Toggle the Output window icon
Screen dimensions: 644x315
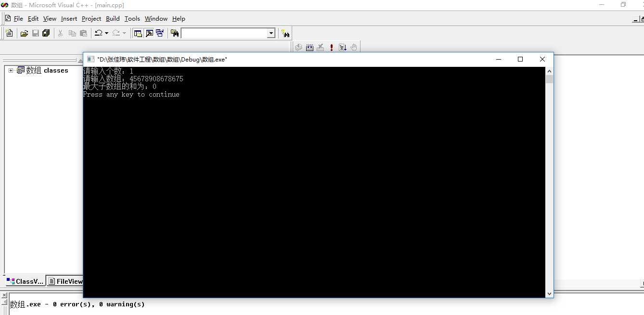[149, 33]
